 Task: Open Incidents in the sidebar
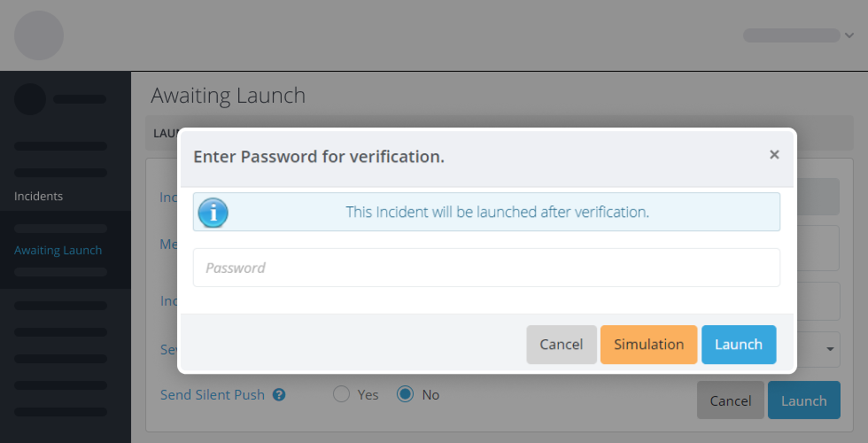(38, 196)
